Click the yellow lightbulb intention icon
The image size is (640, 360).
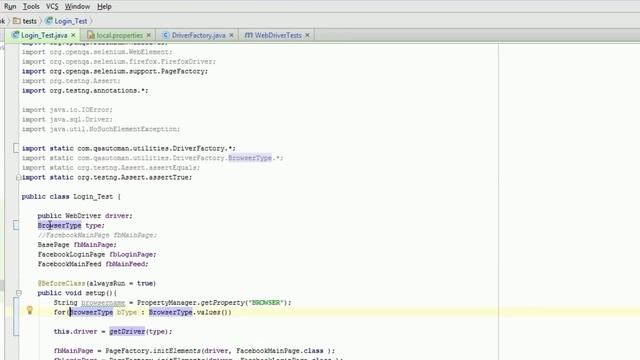pyautogui.click(x=29, y=310)
